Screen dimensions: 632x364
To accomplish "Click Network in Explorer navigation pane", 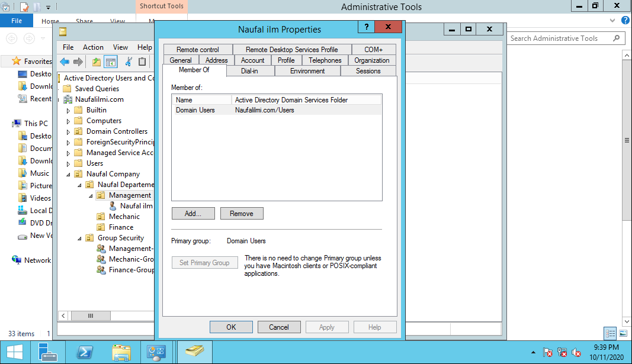I will tap(37, 260).
